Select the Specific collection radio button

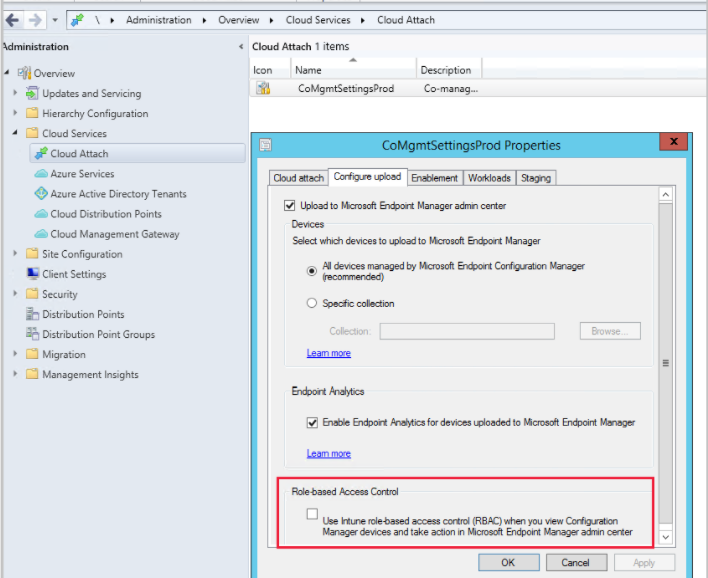click(312, 303)
